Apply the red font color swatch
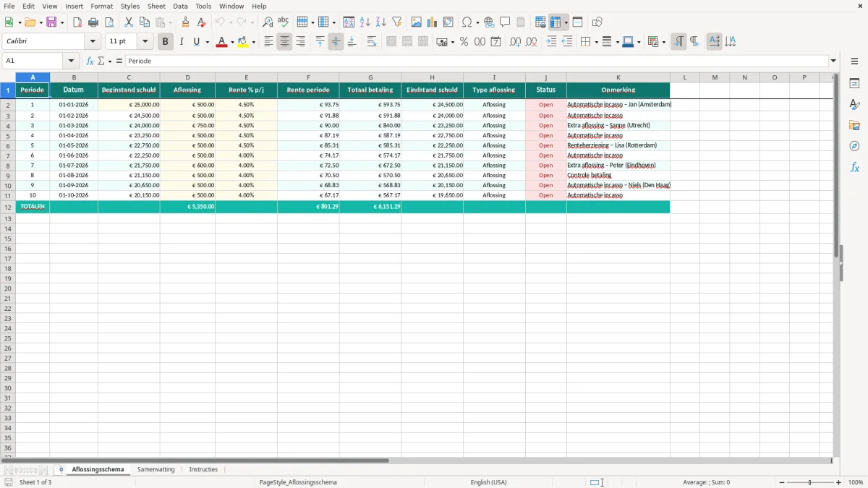The height and width of the screenshot is (488, 868). point(221,42)
